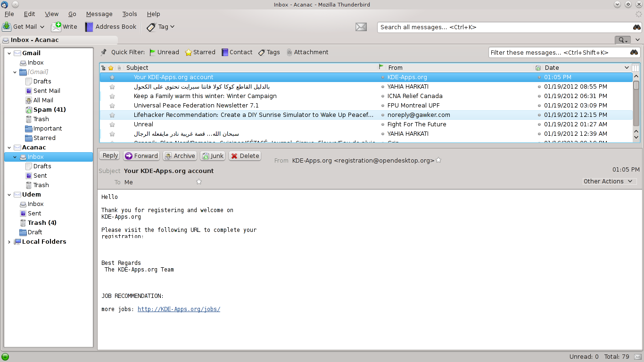The height and width of the screenshot is (362, 644).
Task: Open the Other Actions dropdown
Action: click(608, 181)
